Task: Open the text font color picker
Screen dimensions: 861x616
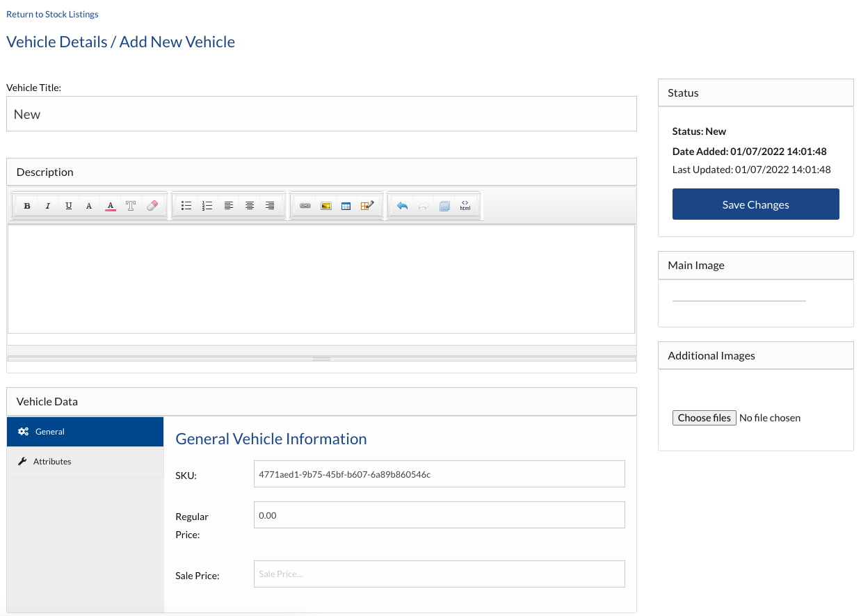Action: click(110, 206)
